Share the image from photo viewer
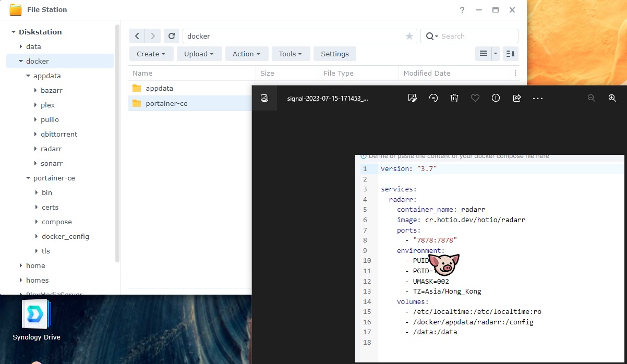This screenshot has height=364, width=627. pyautogui.click(x=517, y=98)
